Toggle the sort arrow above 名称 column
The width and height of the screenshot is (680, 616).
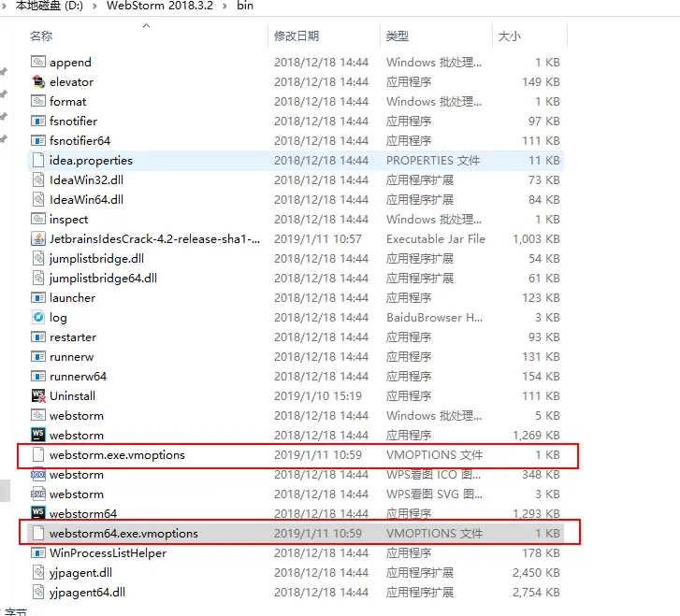147,25
